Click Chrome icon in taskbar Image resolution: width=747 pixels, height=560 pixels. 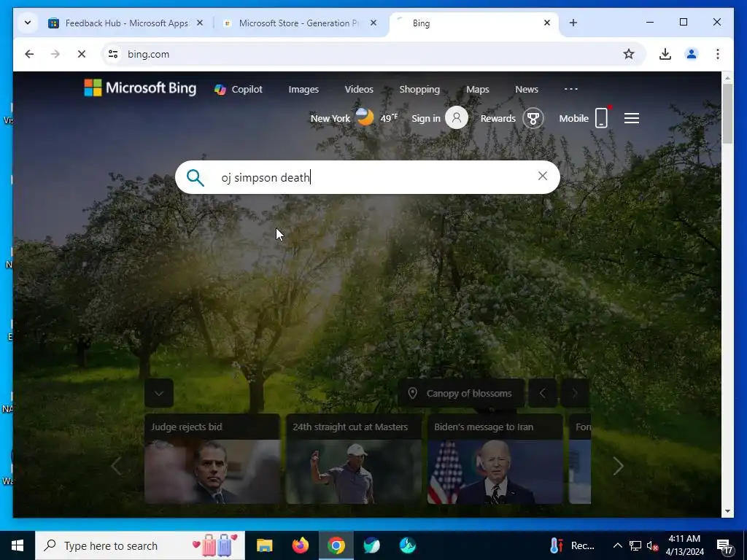[x=336, y=545]
